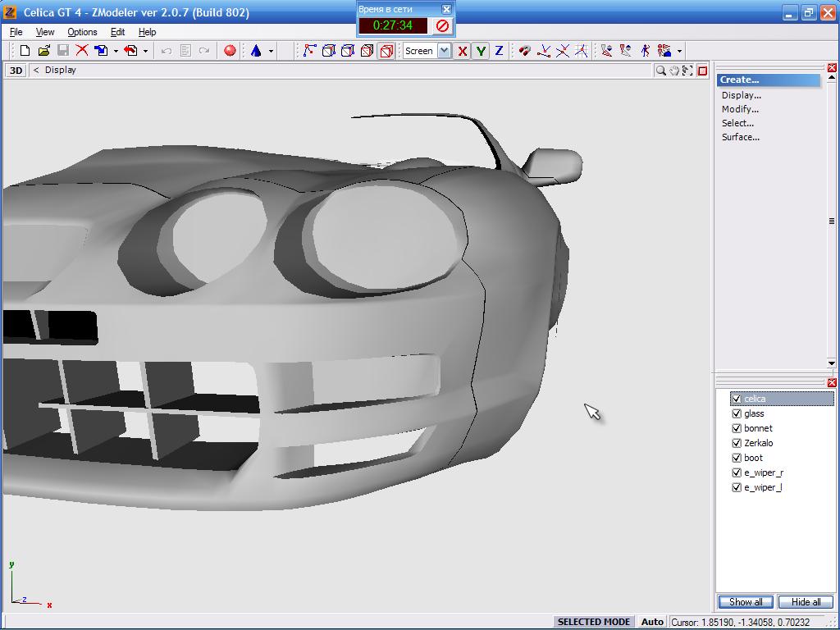Click the red sphere materials editor icon
Image resolution: width=840 pixels, height=630 pixels.
(x=230, y=51)
